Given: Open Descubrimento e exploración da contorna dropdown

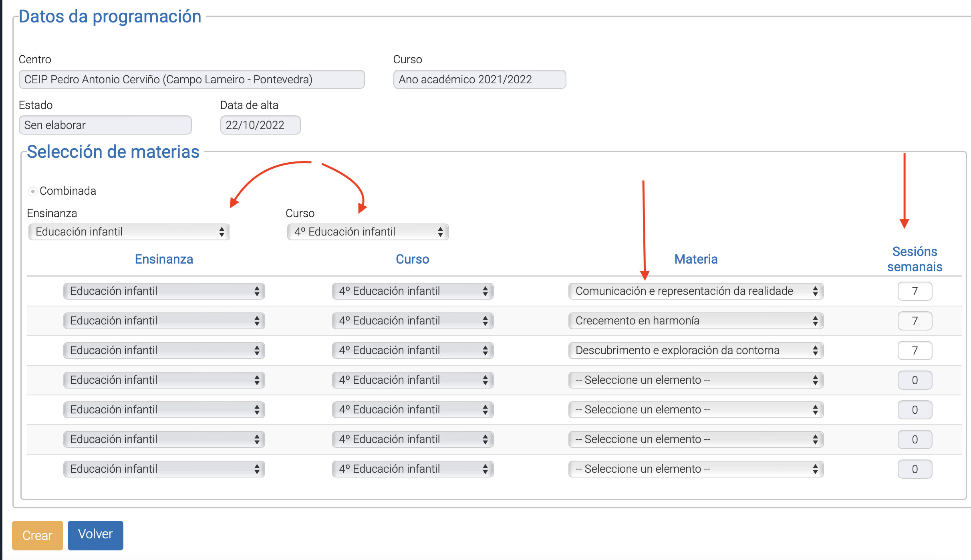Looking at the screenshot, I should 696,351.
